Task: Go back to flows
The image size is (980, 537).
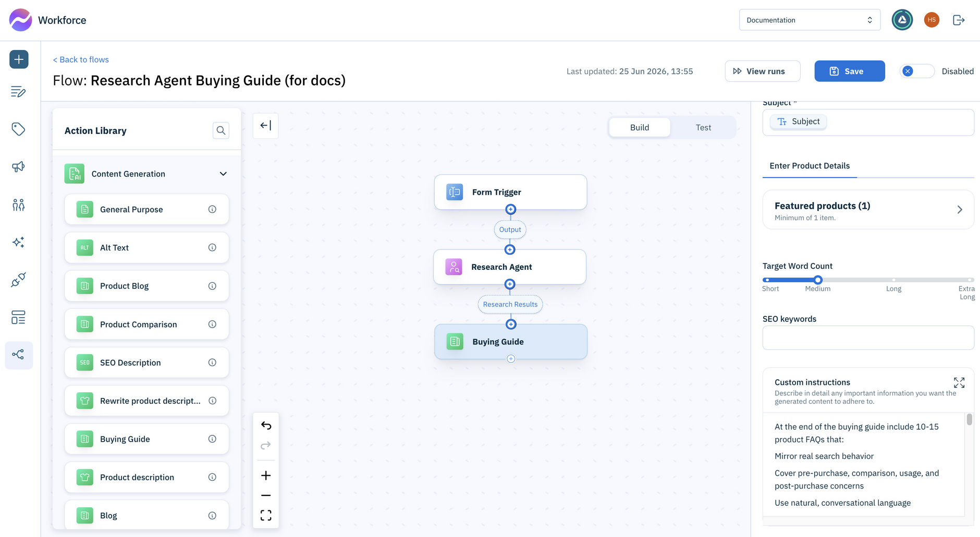Action: 81,59
